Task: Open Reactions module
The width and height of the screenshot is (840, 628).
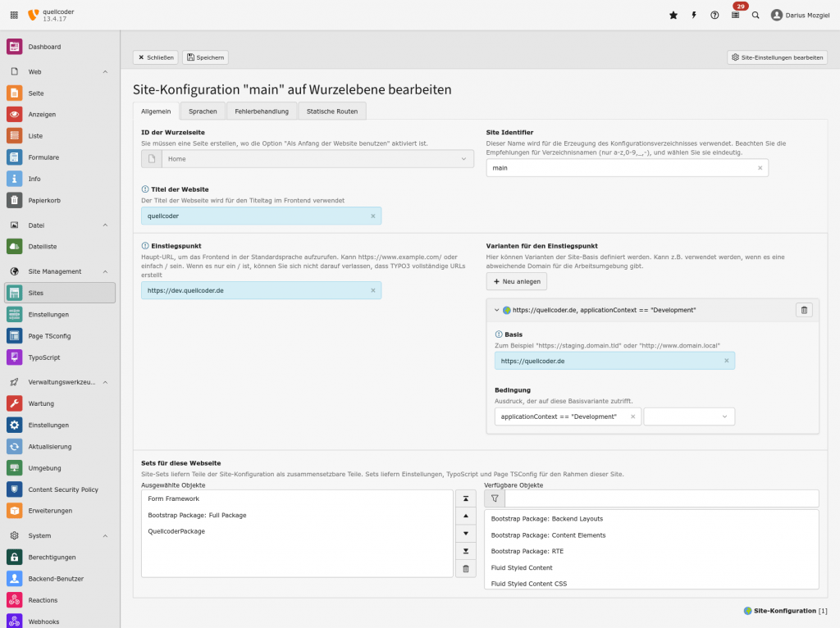Action: pyautogui.click(x=60, y=600)
